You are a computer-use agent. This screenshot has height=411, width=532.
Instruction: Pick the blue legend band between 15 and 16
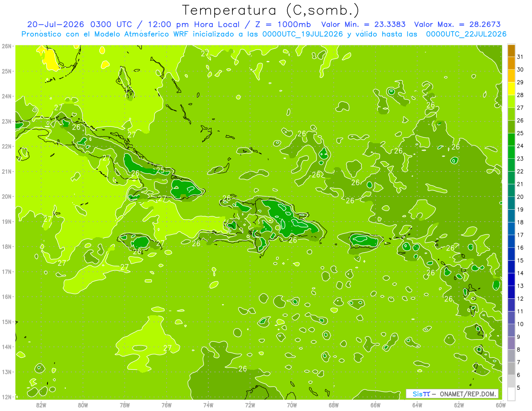(x=511, y=254)
